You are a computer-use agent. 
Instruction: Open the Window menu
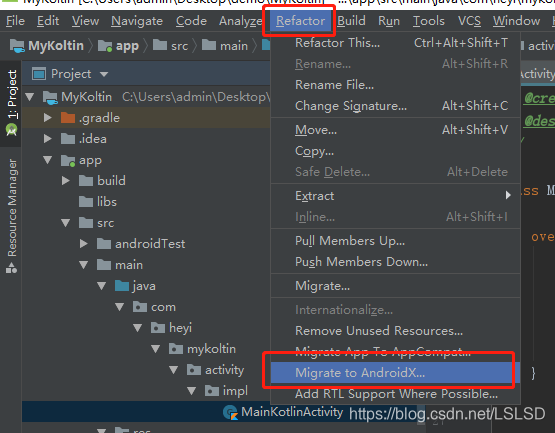(x=516, y=21)
